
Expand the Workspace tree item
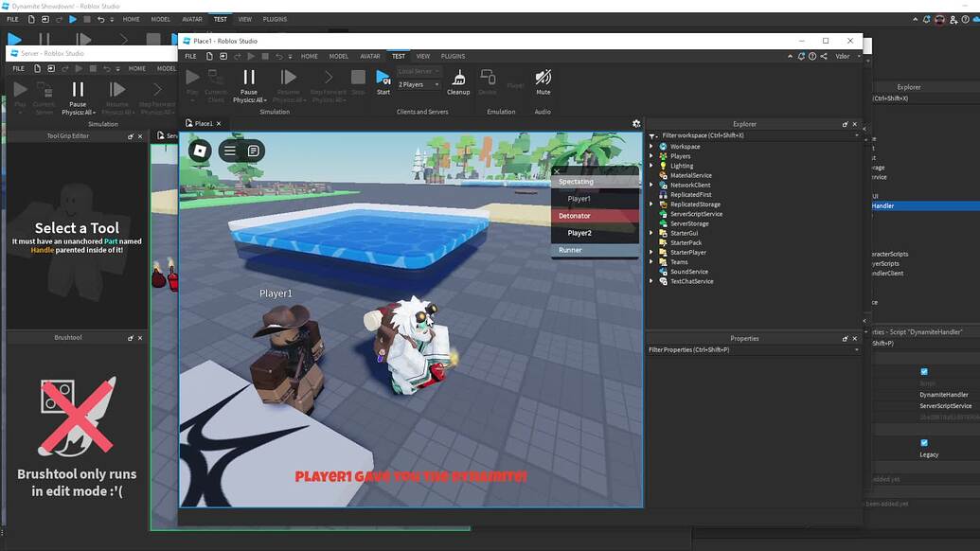point(650,146)
